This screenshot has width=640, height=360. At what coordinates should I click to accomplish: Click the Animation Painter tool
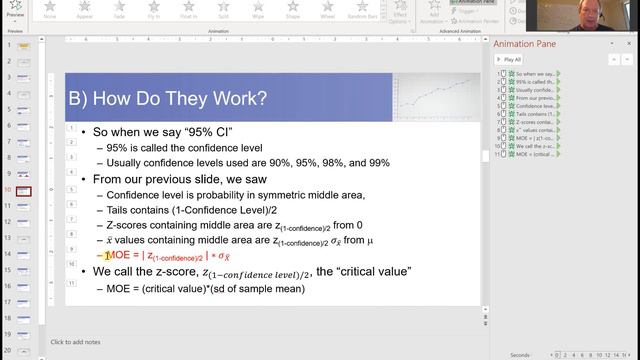coord(476,21)
